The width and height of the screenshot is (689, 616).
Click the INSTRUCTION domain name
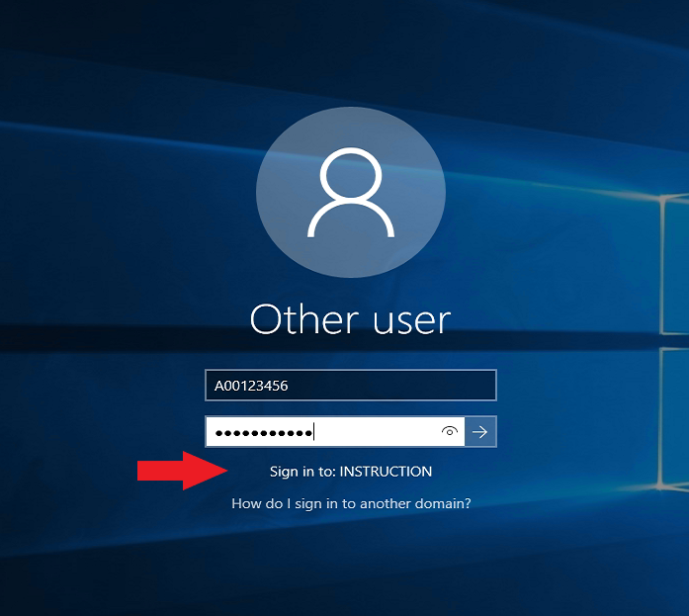pyautogui.click(x=386, y=472)
